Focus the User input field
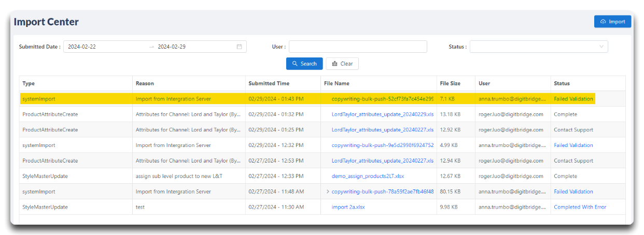This screenshot has width=644, height=235. tap(358, 47)
